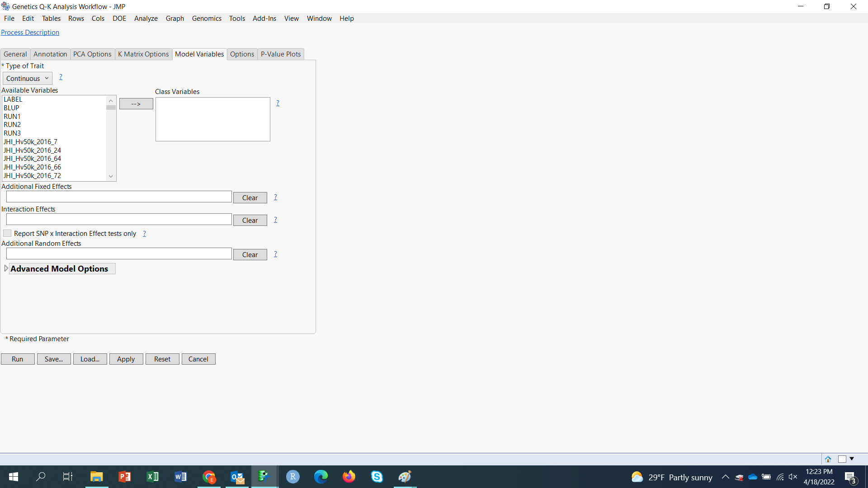Open the window list dropdown arrow
868x488 pixels.
(852, 459)
